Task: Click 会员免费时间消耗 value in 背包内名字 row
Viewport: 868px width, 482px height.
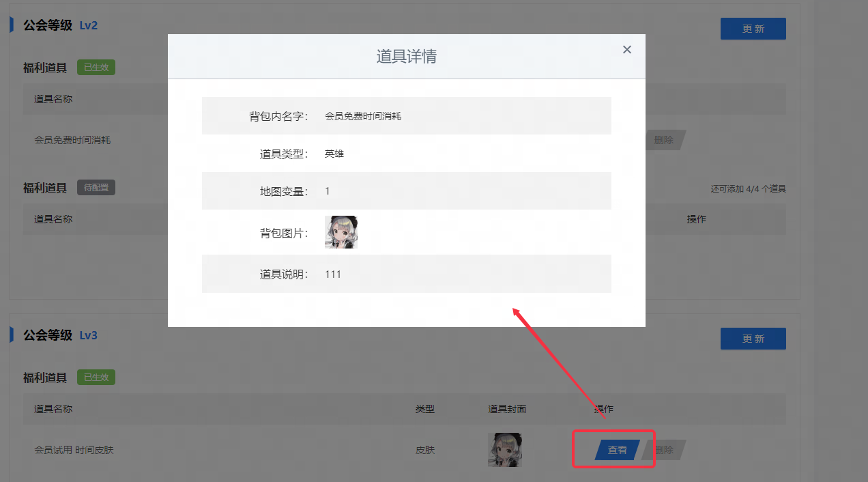Action: coord(363,116)
